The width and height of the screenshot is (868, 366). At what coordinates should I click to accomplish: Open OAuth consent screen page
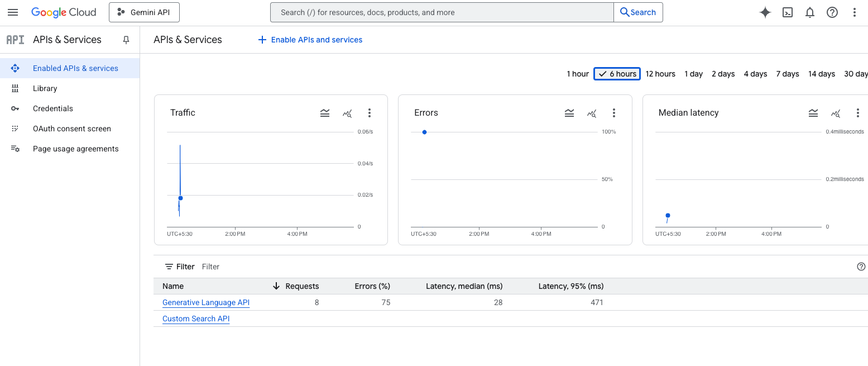click(x=70, y=129)
